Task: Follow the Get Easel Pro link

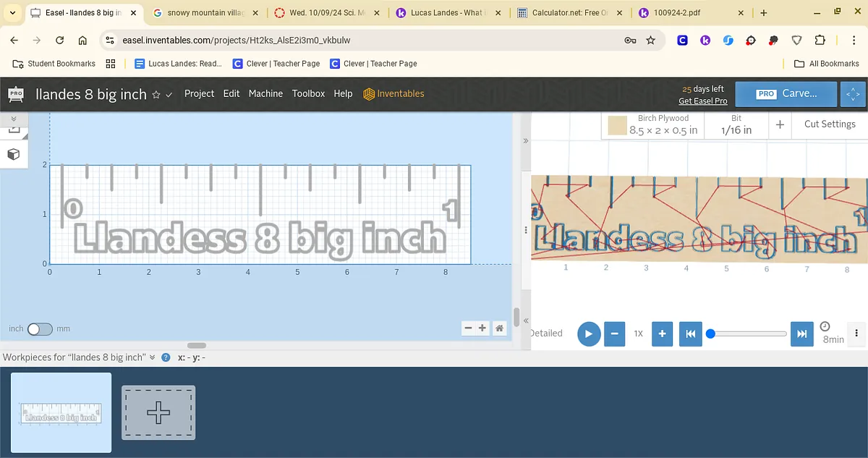Action: point(702,101)
